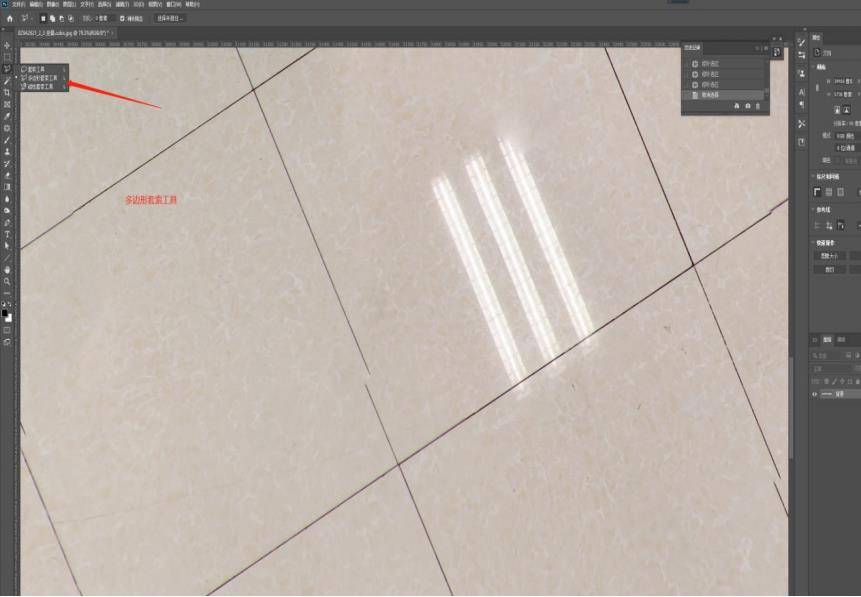Collapse the Quick Actions section

pyautogui.click(x=814, y=242)
